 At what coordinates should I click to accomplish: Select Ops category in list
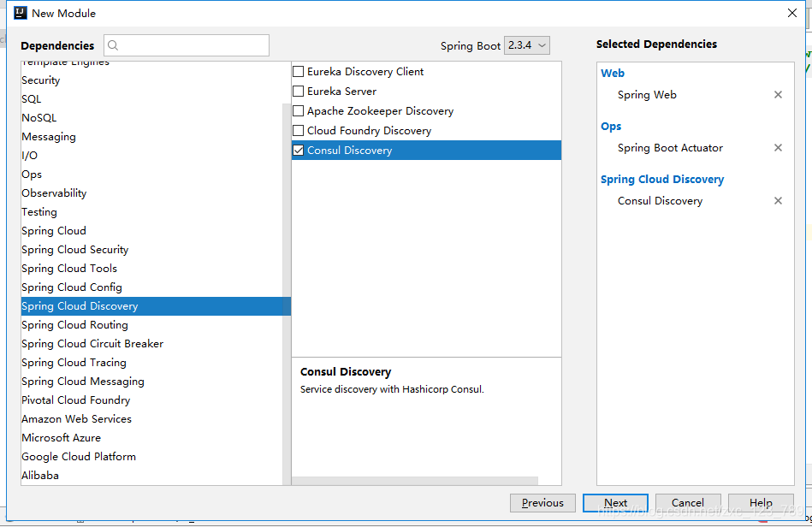[151, 175]
